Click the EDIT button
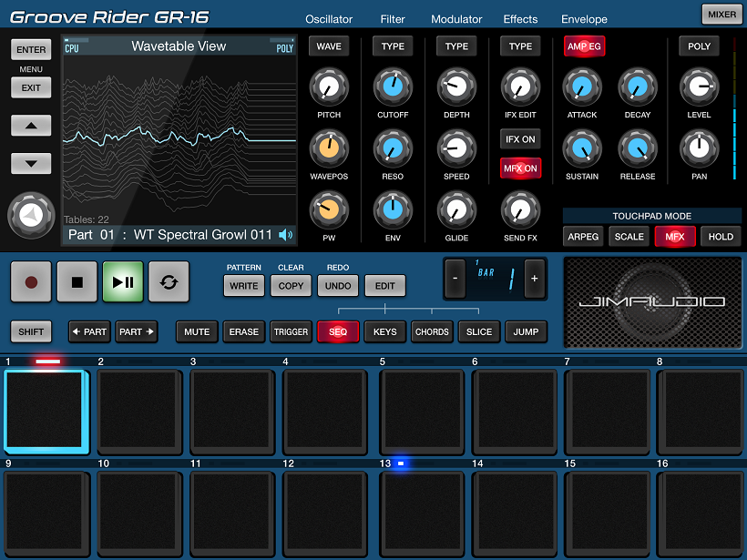The height and width of the screenshot is (560, 747). tap(385, 286)
